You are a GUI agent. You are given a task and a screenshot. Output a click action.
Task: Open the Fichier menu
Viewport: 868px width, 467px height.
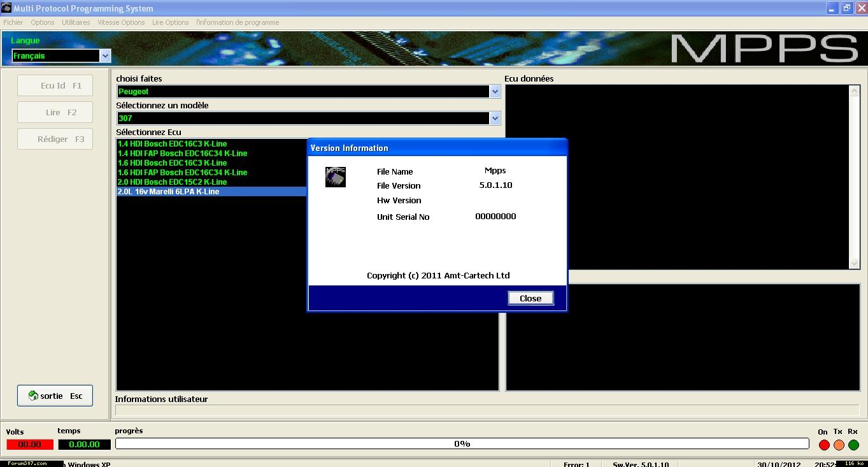(x=13, y=22)
